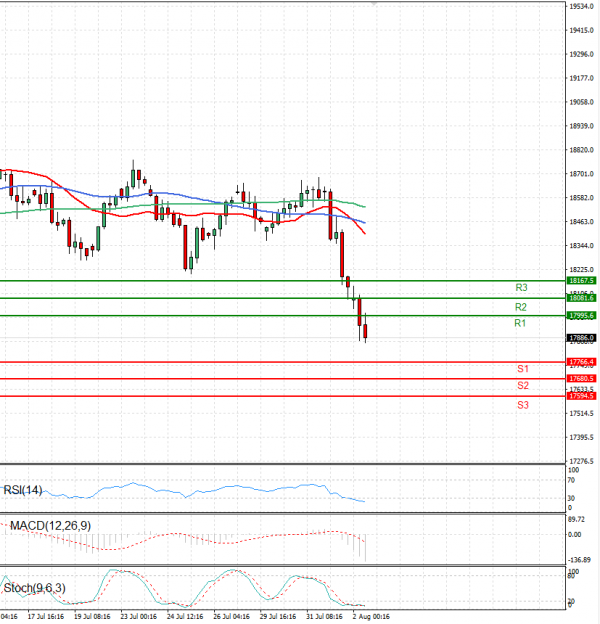600x624 pixels.
Task: Click the 31 Jul 08:16 time label
Action: (325, 616)
